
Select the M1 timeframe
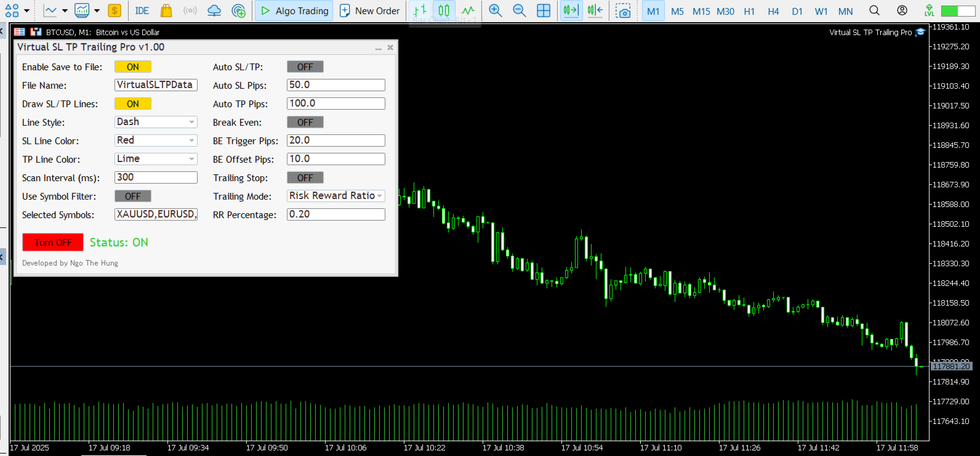pos(653,10)
